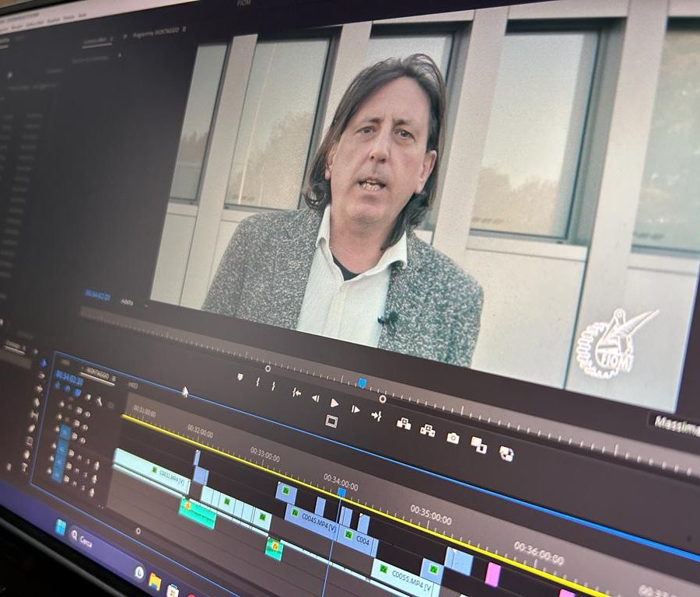This screenshot has width=700, height=597.
Task: Click the Mark Out button in Program monitor
Action: point(273,386)
